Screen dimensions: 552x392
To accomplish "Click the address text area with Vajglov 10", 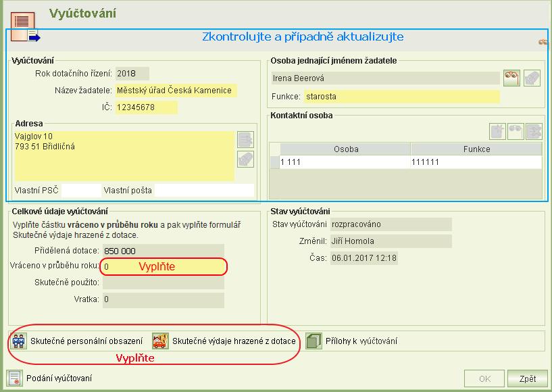I will click(124, 156).
